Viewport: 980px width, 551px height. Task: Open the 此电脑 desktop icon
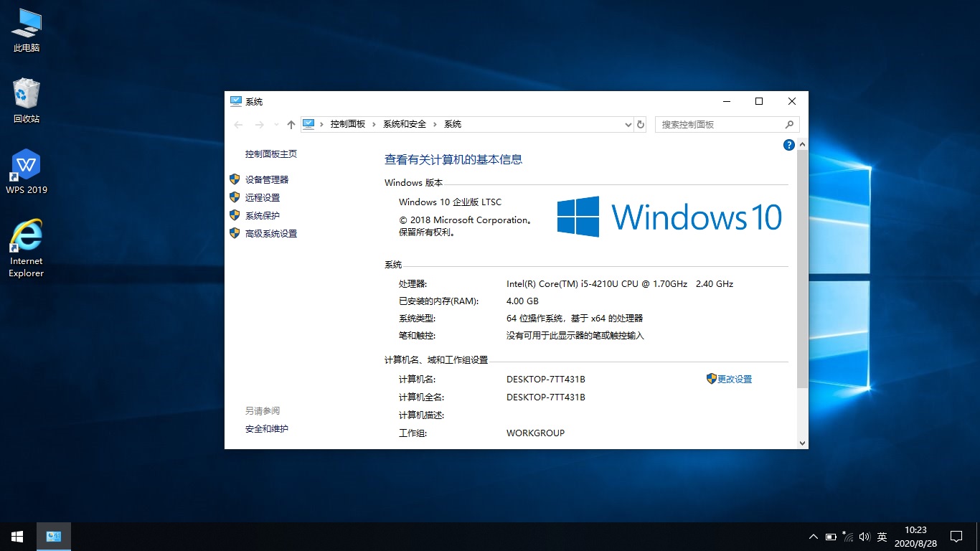27,31
